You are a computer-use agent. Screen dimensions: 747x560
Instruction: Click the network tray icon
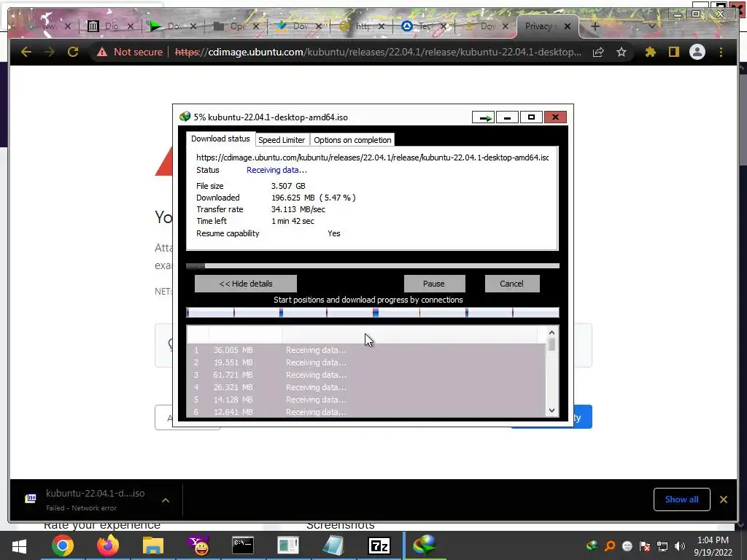coord(662,546)
